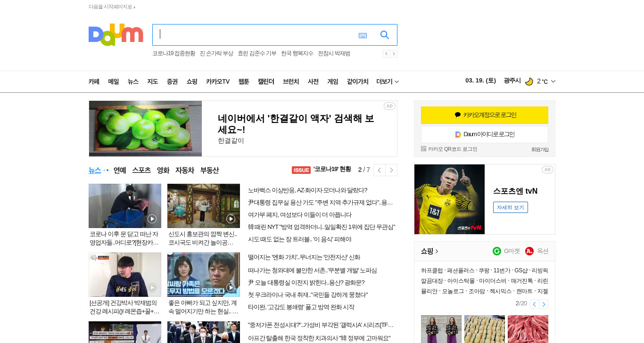The height and width of the screenshot is (343, 644).
Task: Open 게임 from the service menu
Action: 333,82
